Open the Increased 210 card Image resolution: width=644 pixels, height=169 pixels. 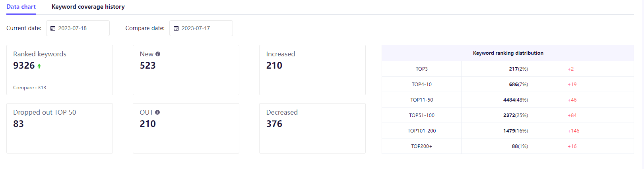pyautogui.click(x=312, y=70)
